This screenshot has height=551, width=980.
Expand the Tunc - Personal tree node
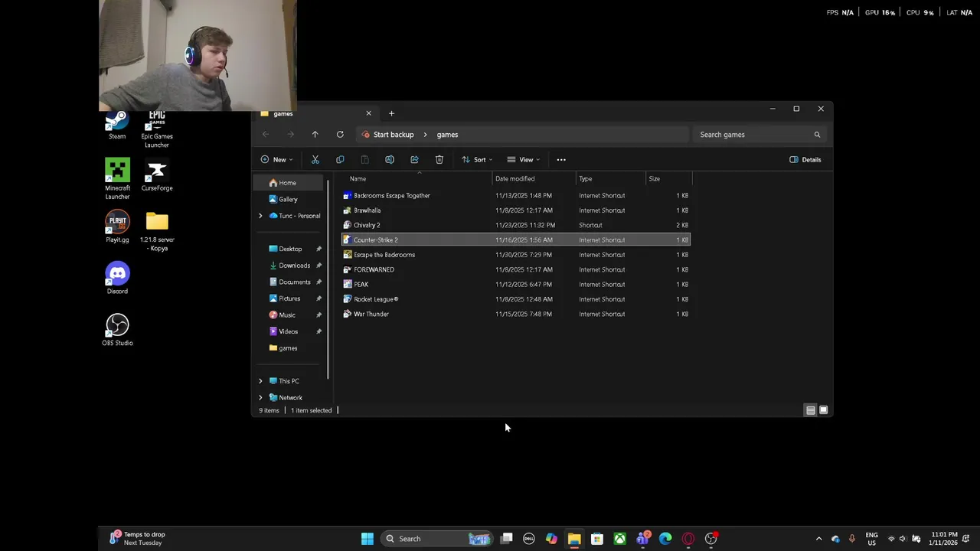pos(260,216)
